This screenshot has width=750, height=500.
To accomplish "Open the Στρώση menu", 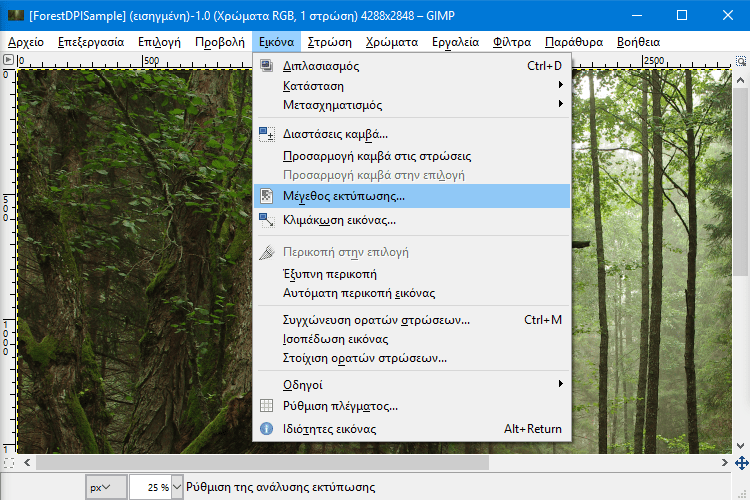I will coord(330,42).
